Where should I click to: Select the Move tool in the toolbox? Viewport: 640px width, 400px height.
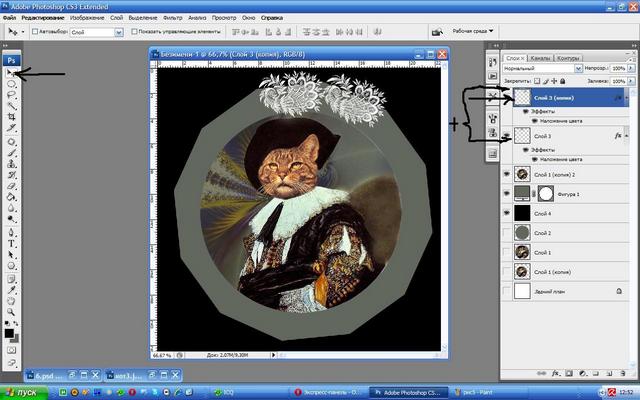11,73
